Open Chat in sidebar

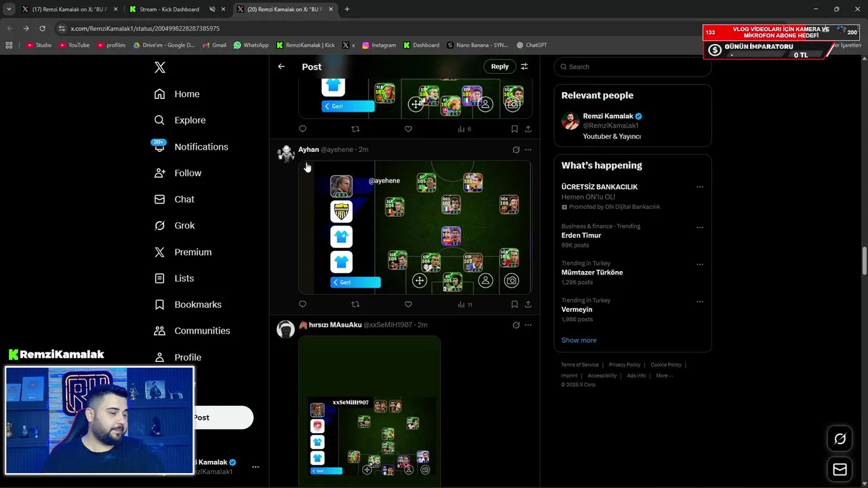(174, 199)
